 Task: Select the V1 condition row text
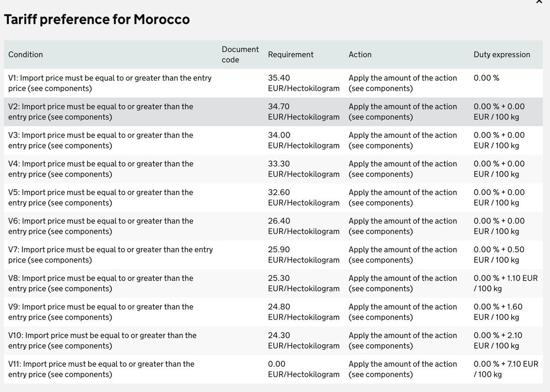pos(110,83)
